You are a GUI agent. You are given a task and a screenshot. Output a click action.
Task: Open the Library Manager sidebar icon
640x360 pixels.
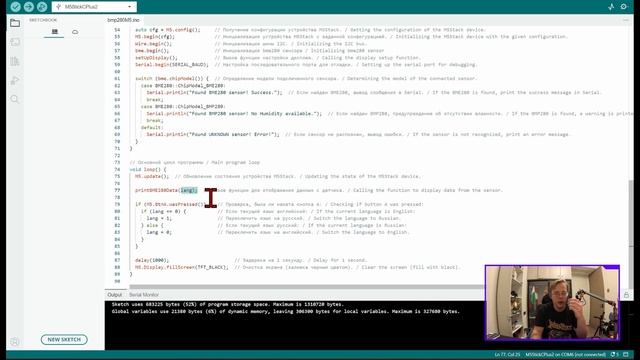(x=15, y=61)
